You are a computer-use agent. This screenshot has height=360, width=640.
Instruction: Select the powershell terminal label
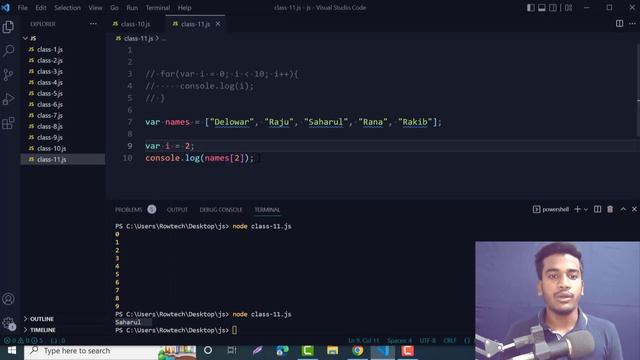551,209
